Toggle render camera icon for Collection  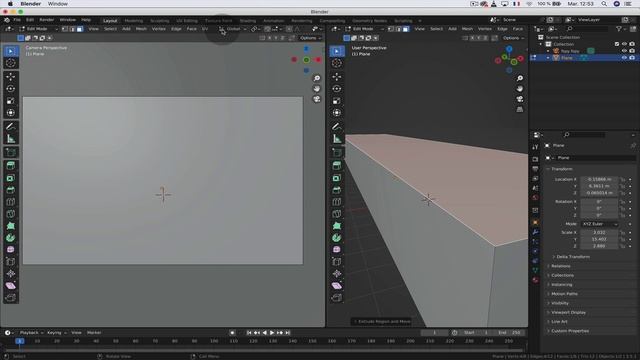click(x=632, y=44)
